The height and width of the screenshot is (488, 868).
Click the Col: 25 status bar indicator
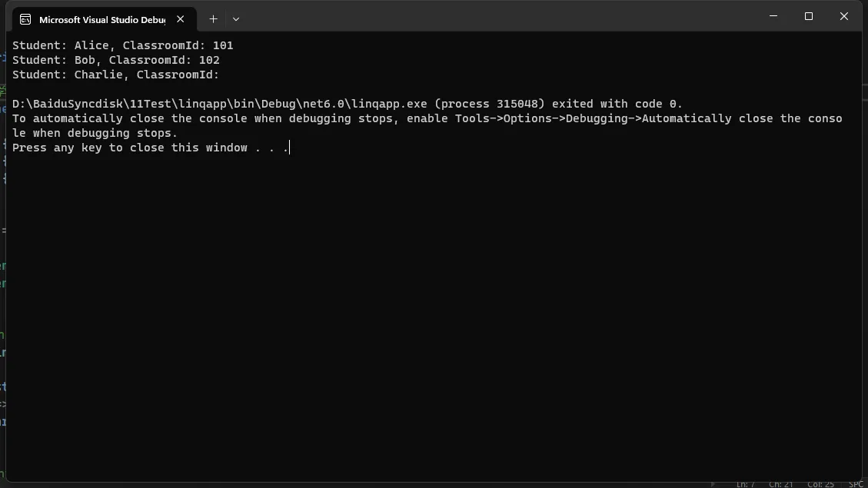[820, 484]
